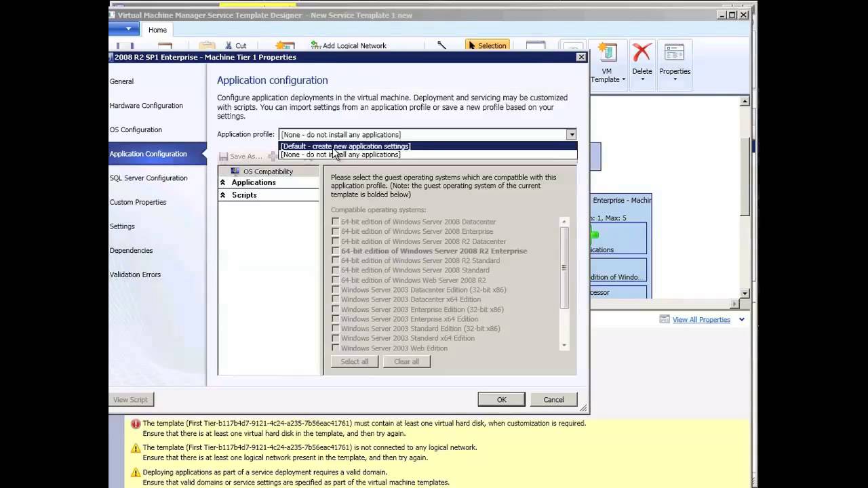Image resolution: width=868 pixels, height=488 pixels.
Task: Switch to the Home ribbon tab
Action: (157, 30)
